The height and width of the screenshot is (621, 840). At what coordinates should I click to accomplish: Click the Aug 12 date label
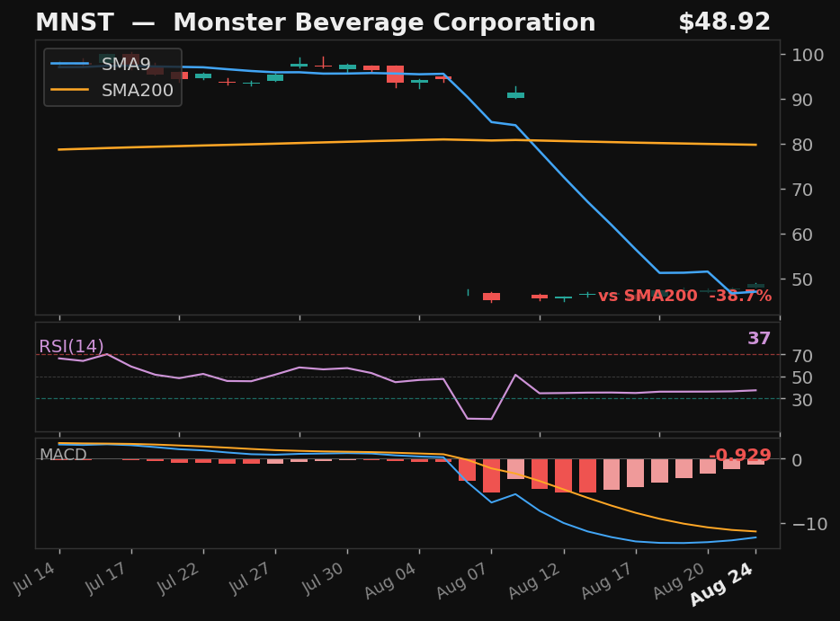534,581
